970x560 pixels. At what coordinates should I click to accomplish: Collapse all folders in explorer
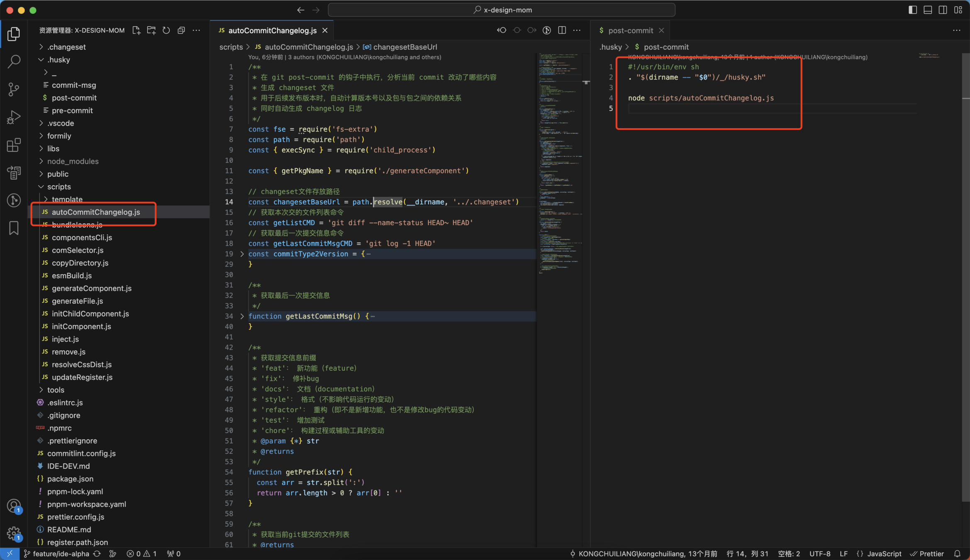(x=181, y=30)
